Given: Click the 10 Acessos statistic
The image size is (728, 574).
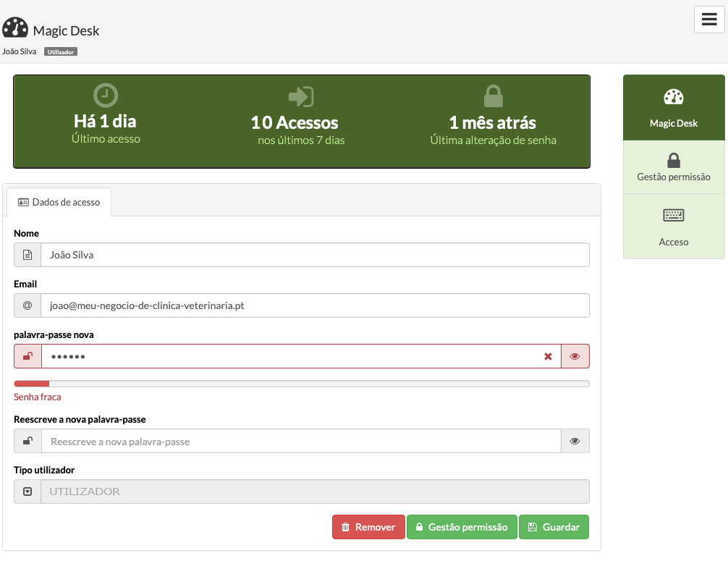Looking at the screenshot, I should (295, 122).
